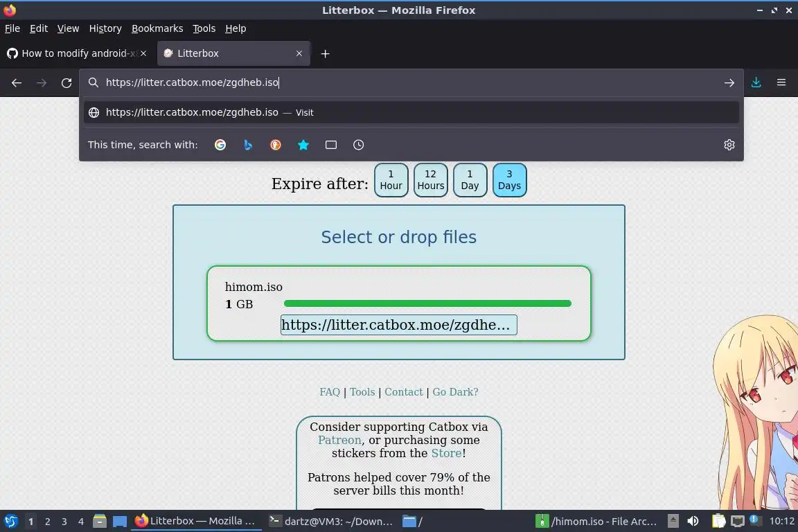The height and width of the screenshot is (532, 798).
Task: Click the show desktop icon in taskbar
Action: (x=120, y=522)
